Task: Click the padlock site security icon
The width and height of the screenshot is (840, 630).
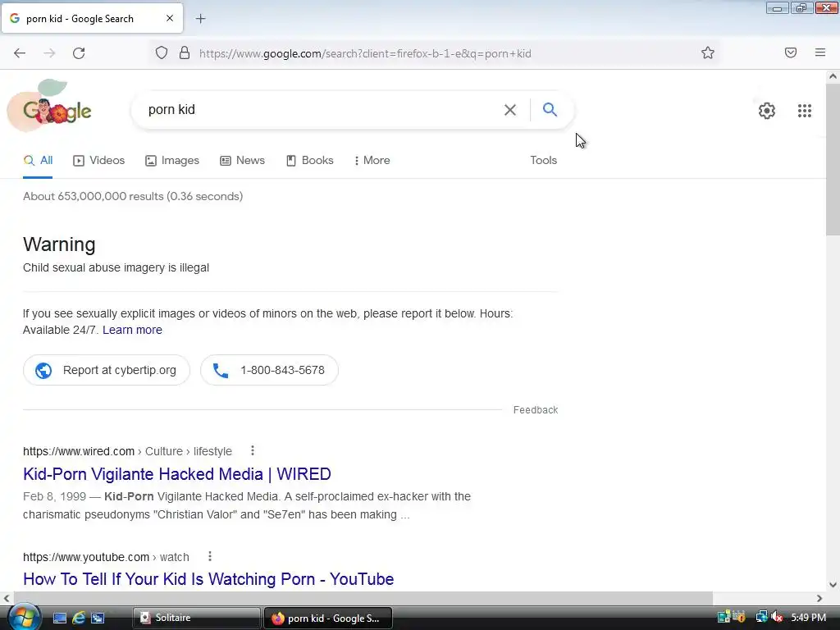Action: [185, 53]
